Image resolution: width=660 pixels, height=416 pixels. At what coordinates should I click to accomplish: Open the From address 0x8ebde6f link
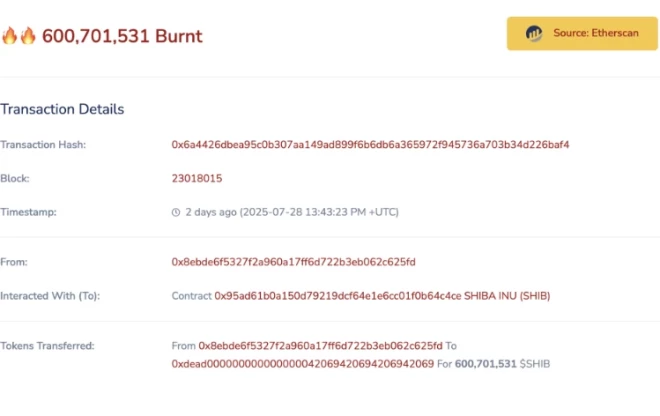click(x=293, y=262)
